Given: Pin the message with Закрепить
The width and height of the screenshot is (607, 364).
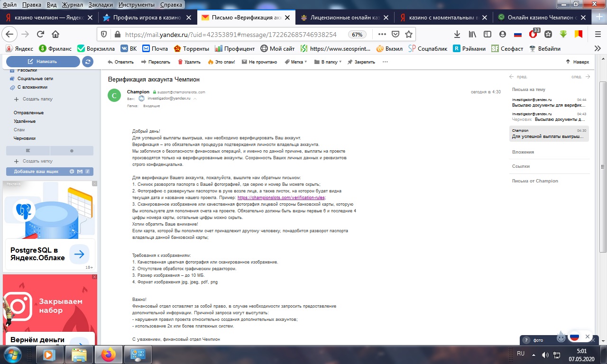Looking at the screenshot, I should pos(361,62).
